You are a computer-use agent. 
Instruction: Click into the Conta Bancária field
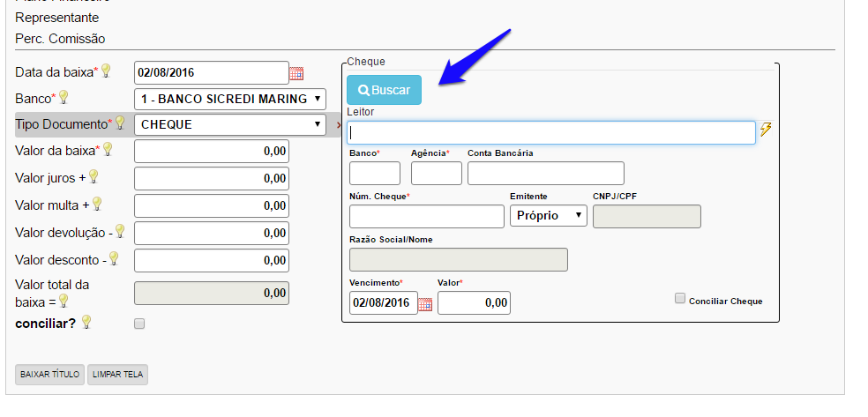pos(545,173)
